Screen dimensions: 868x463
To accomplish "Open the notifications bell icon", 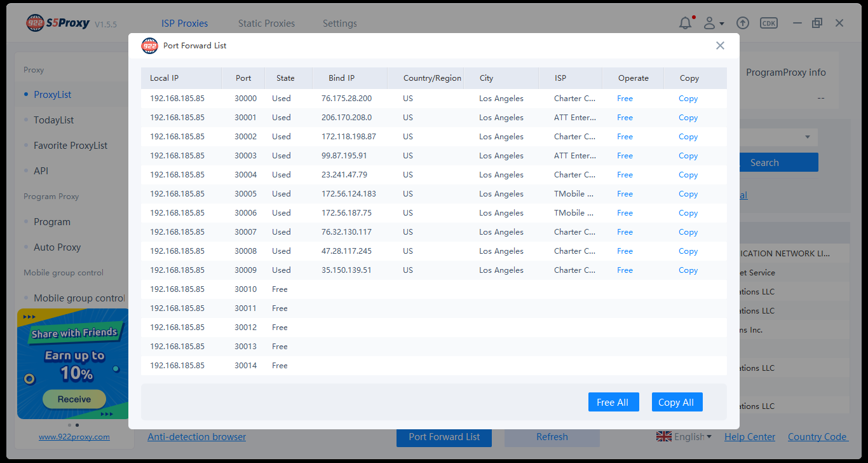I will coord(685,22).
